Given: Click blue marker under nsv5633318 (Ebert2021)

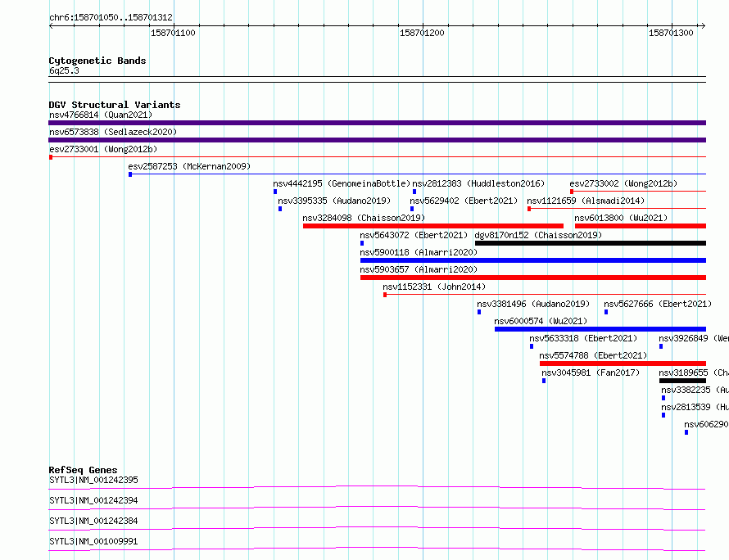Looking at the screenshot, I should (x=532, y=346).
